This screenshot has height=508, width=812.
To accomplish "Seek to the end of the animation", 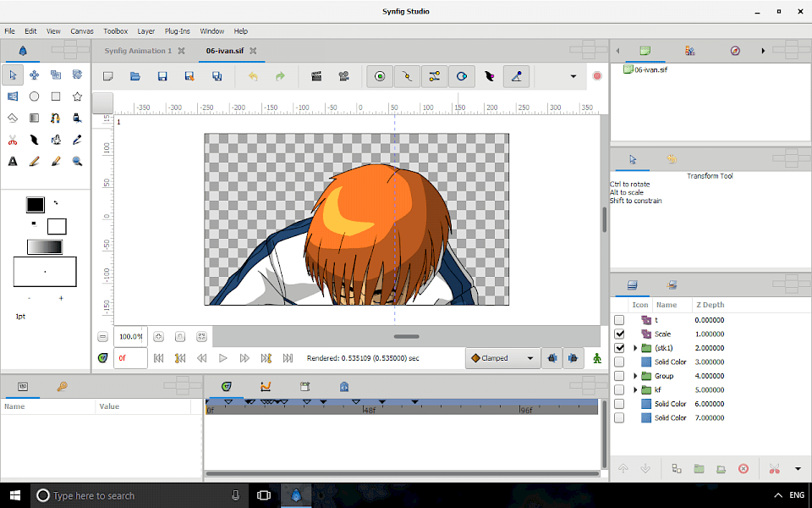I will [288, 358].
